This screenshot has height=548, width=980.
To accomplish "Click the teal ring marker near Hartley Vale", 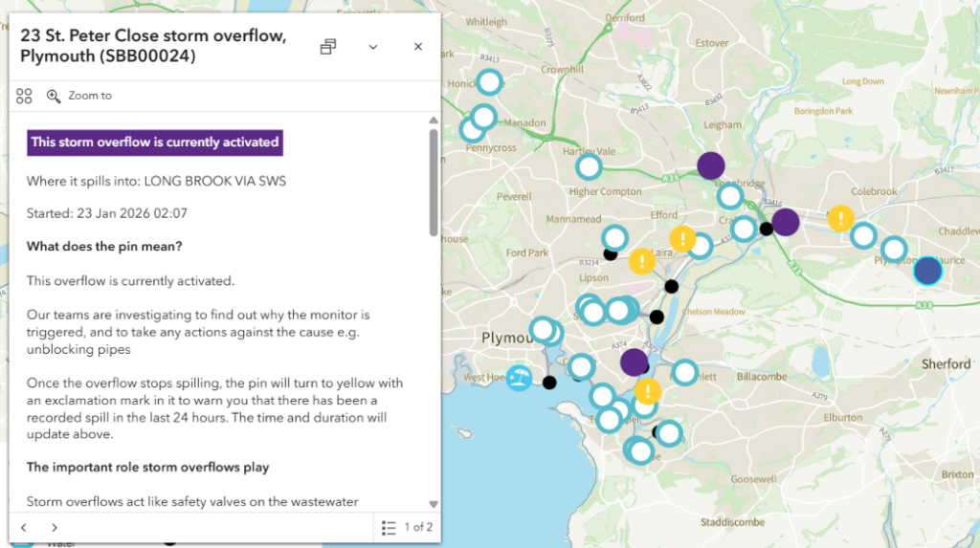I will click(589, 168).
